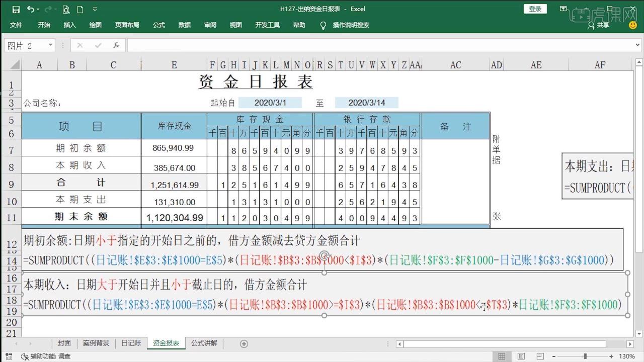Click the Undo icon

pyautogui.click(x=31, y=9)
